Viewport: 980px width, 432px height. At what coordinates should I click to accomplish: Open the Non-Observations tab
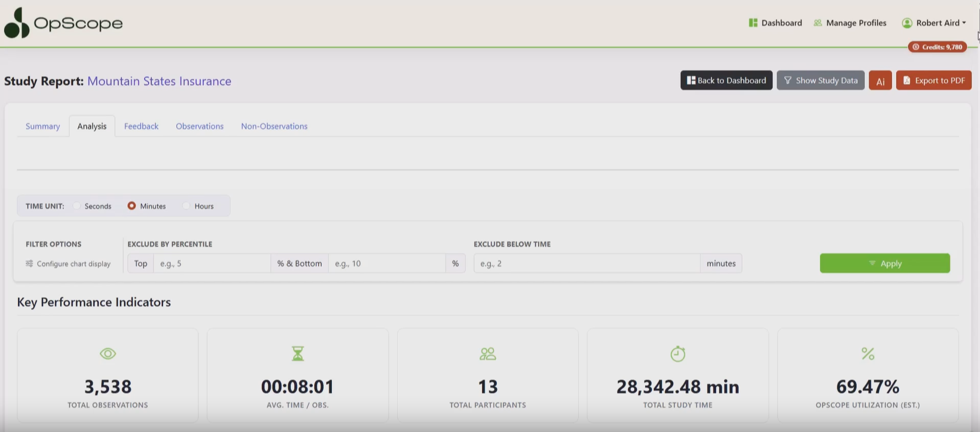tap(274, 126)
